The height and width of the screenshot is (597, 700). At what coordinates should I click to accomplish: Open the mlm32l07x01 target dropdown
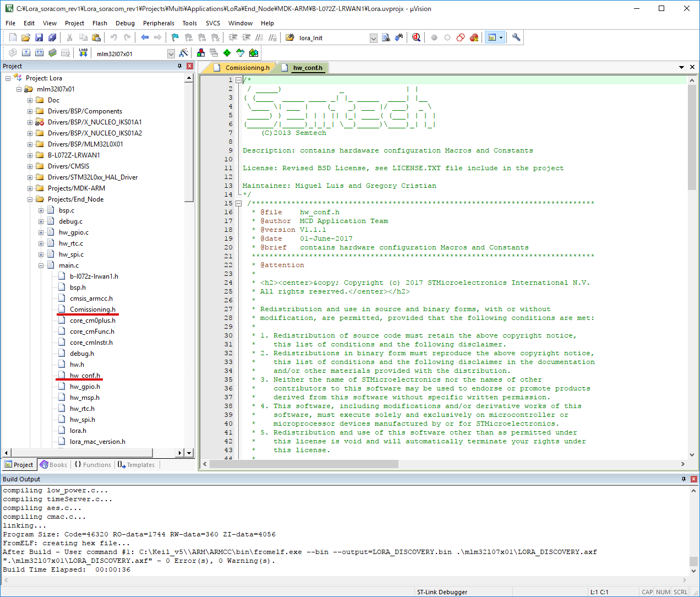[171, 54]
